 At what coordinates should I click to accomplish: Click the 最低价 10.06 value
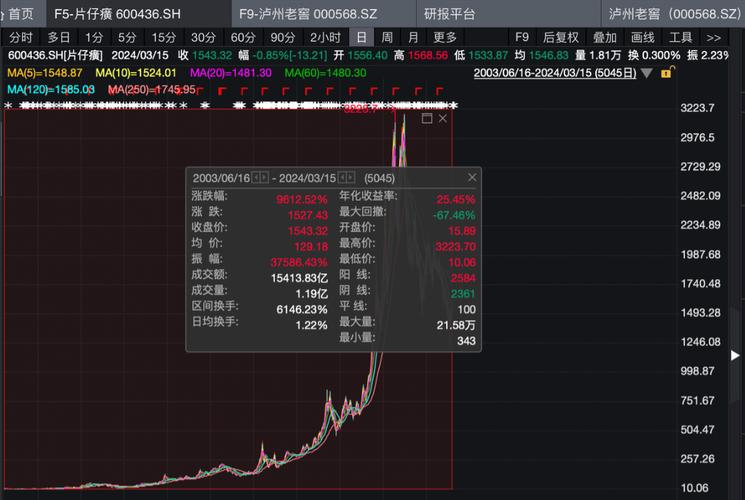coord(462,262)
